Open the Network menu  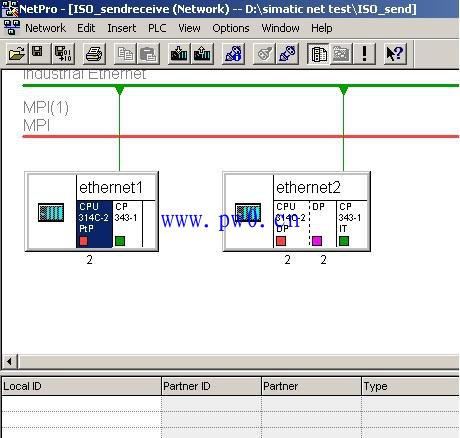(45, 28)
